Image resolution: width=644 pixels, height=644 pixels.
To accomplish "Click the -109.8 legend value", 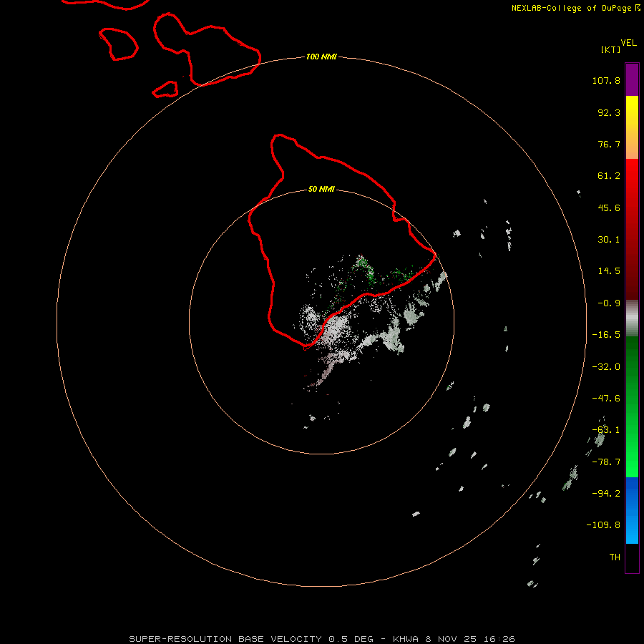I will 603,525.
